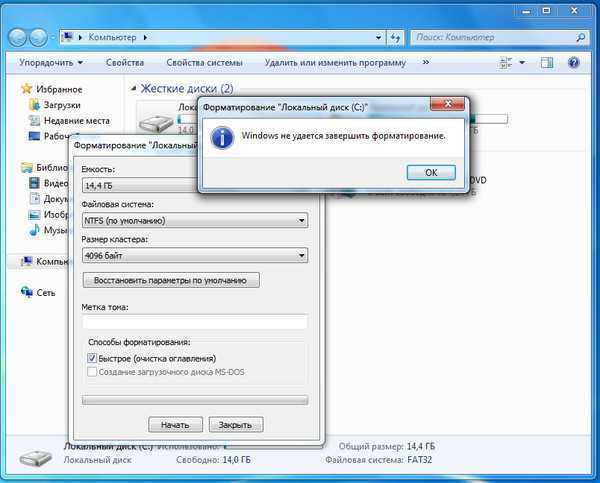Click the Windows не удается завершить форматирование message
This screenshot has height=483, width=600.
[344, 136]
